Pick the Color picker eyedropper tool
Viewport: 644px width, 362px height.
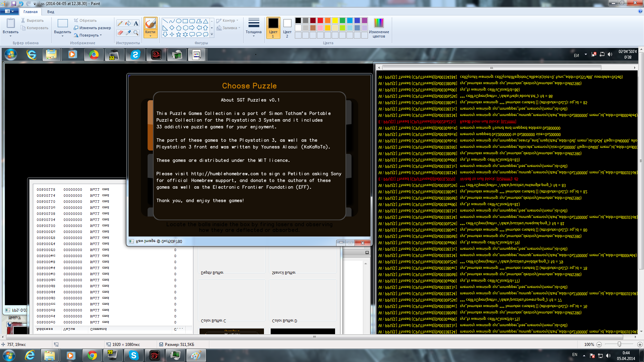click(x=128, y=33)
